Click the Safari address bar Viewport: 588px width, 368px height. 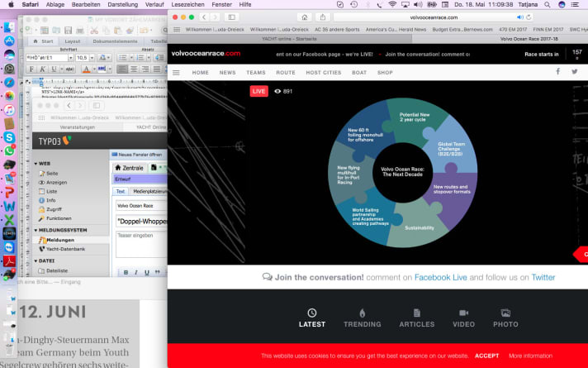[434, 17]
